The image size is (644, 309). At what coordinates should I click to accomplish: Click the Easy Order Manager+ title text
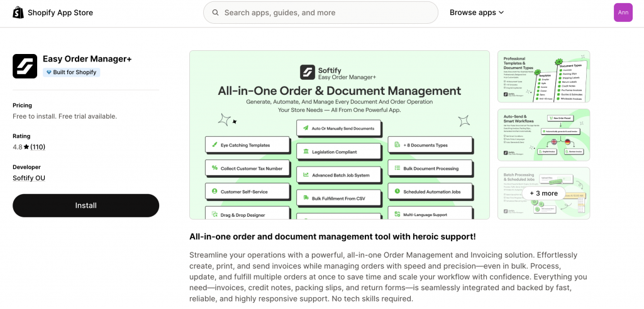click(87, 59)
